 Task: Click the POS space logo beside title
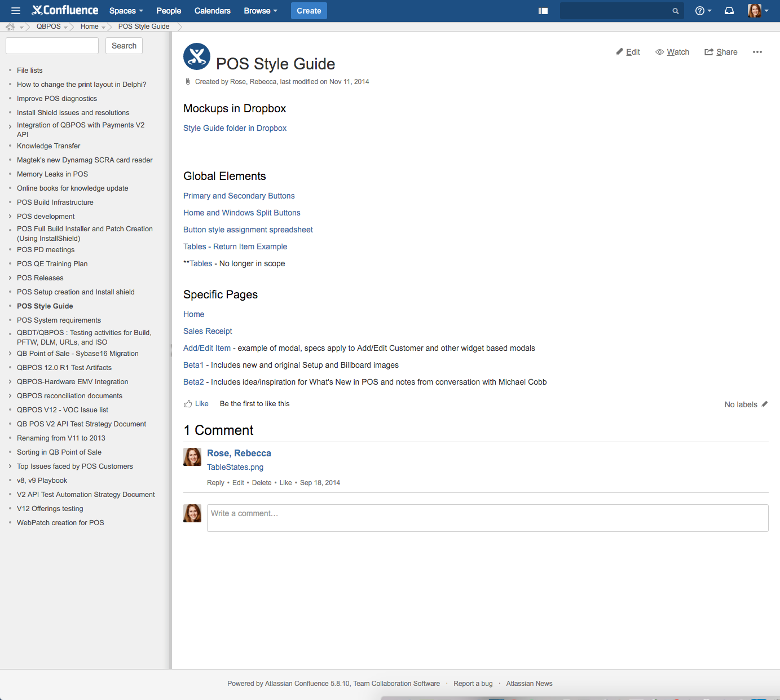(197, 56)
